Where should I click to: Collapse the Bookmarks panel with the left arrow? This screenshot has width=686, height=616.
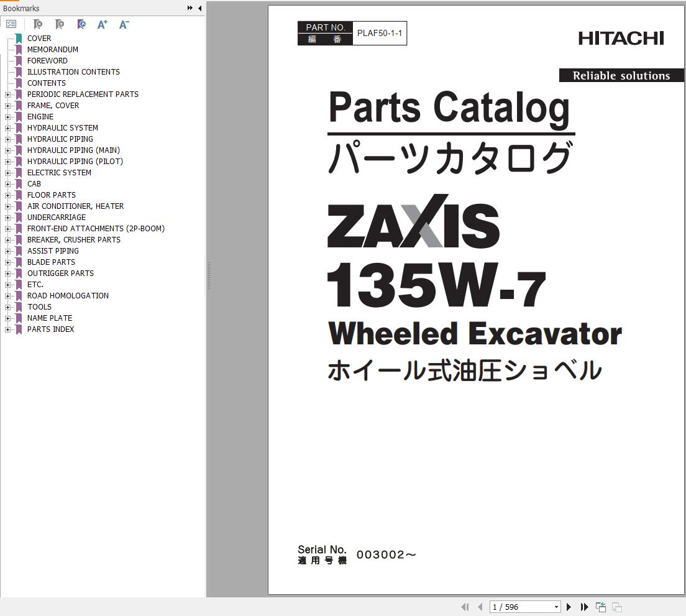pos(199,9)
